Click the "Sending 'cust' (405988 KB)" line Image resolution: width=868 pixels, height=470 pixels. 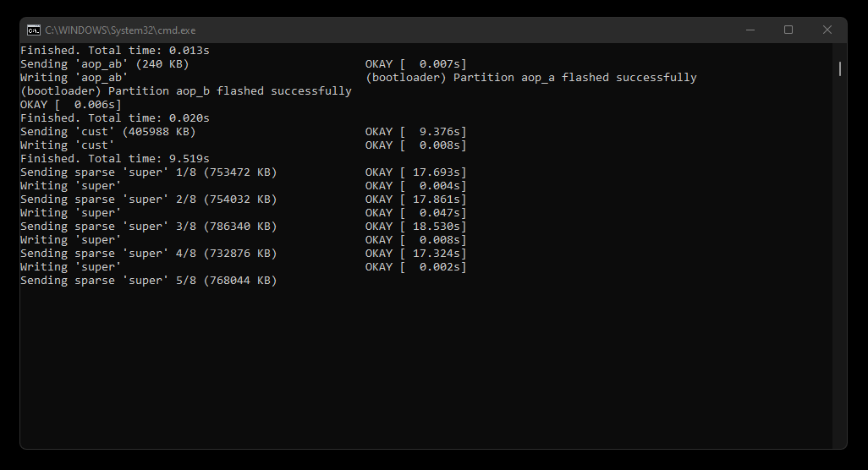click(x=108, y=132)
